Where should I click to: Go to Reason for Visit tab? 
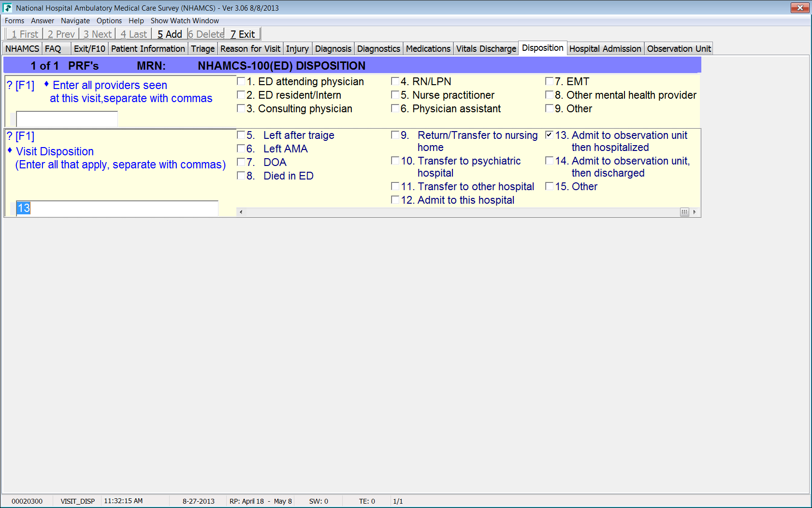[250, 48]
